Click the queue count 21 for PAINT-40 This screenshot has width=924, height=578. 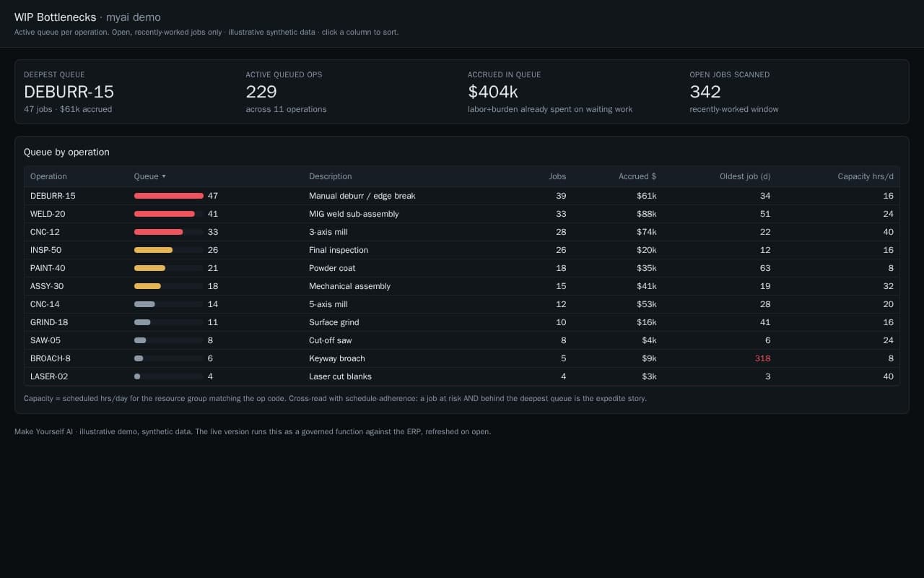click(x=213, y=268)
